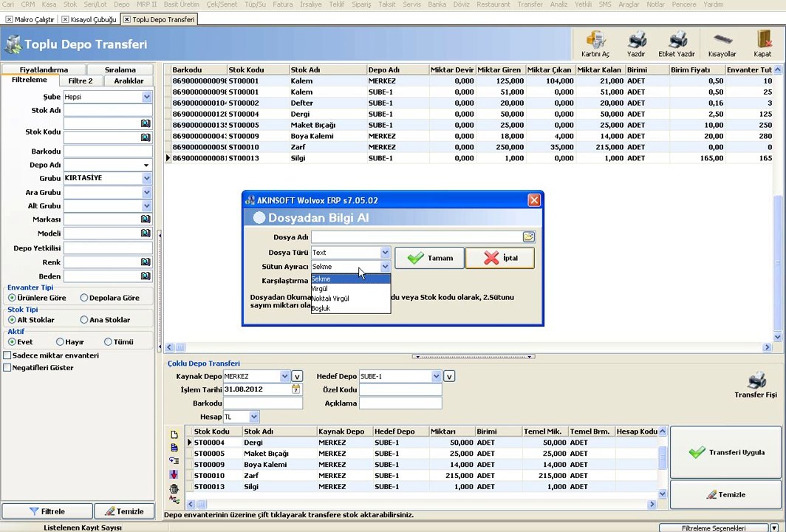Click Temizle button below Transferi Uygula

coord(726,494)
